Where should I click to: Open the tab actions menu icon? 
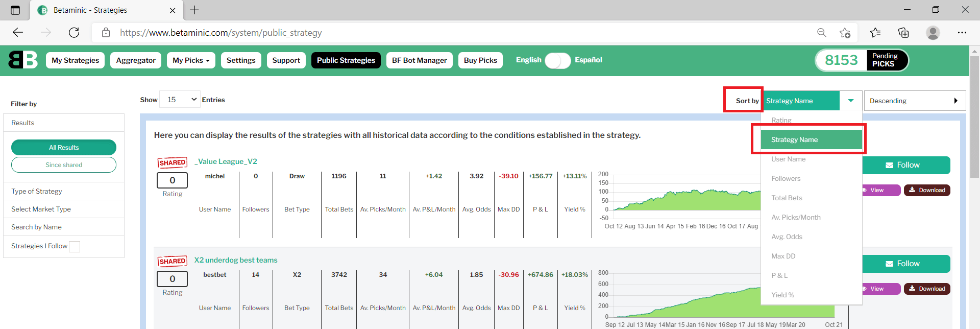pos(15,10)
